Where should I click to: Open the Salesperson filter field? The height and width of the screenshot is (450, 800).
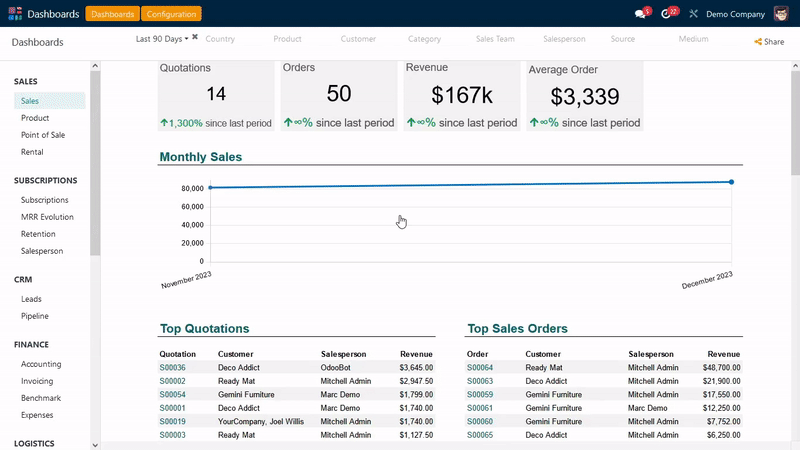pos(564,39)
